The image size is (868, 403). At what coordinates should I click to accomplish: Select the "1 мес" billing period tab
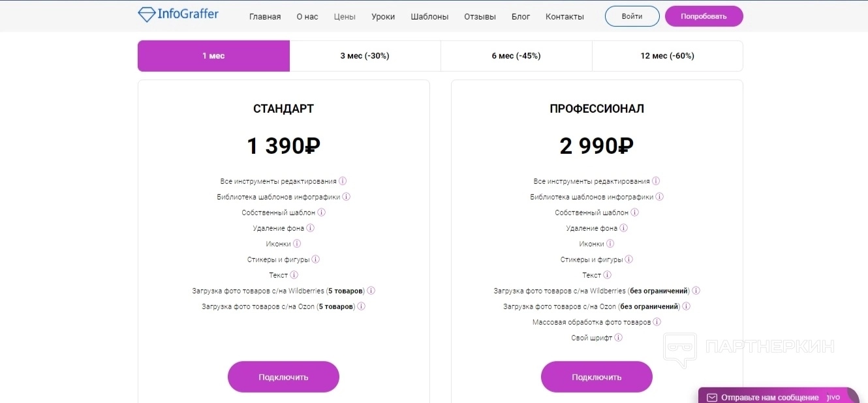tap(213, 56)
